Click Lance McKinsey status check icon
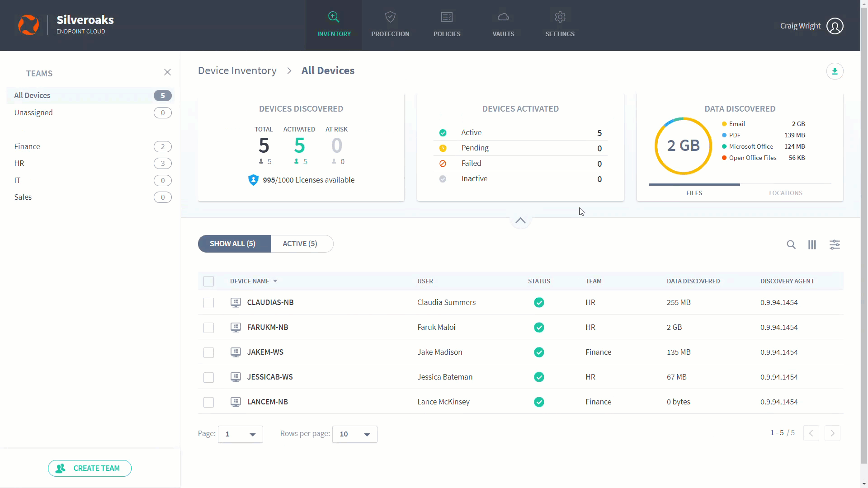This screenshot has width=868, height=488. (x=539, y=402)
